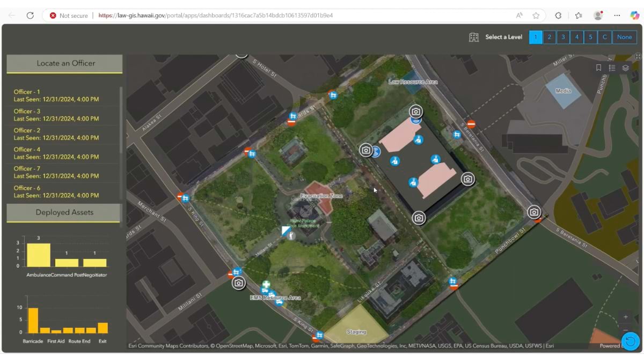The width and height of the screenshot is (644, 362).
Task: Click the camera marker near Punchbowl Street
Action: [x=534, y=212]
